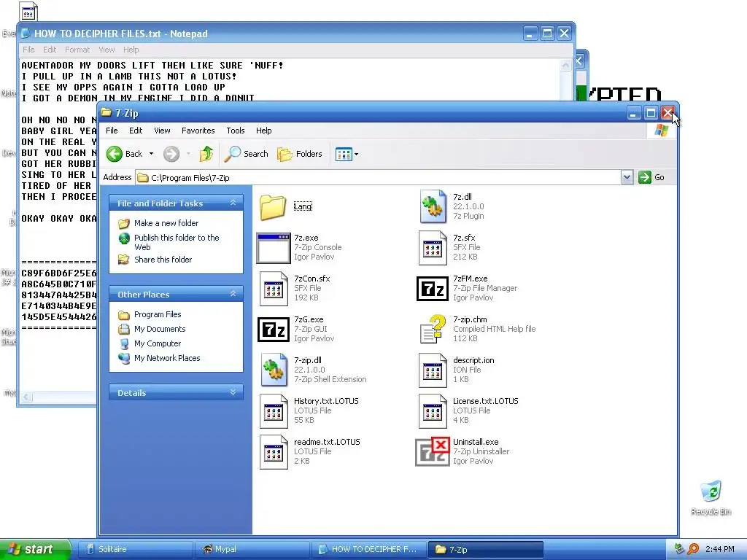Collapse the Other Places panel

click(233, 294)
